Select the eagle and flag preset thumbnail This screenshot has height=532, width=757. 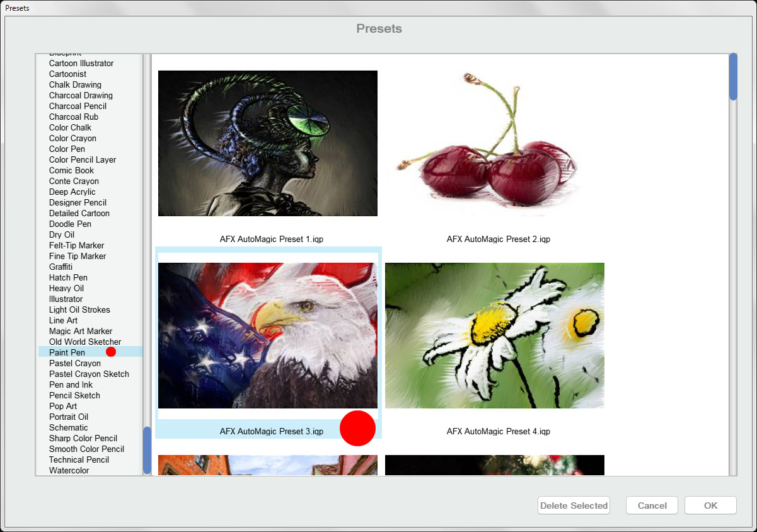[268, 335]
